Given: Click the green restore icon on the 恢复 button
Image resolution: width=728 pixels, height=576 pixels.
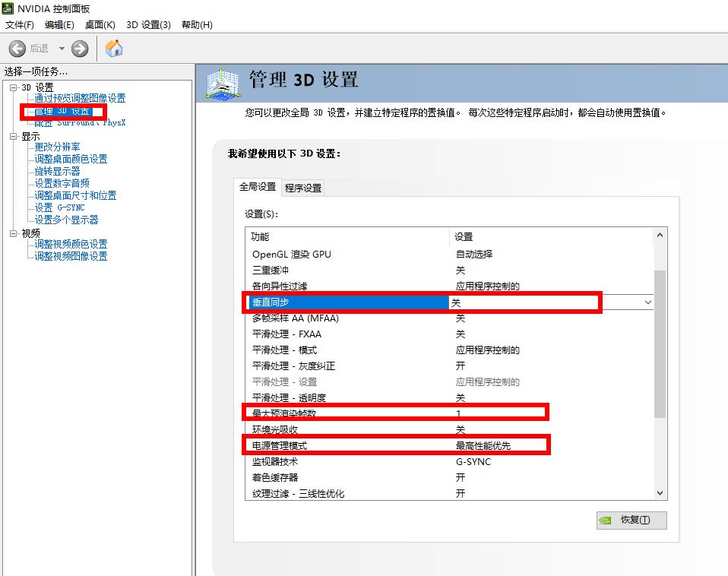Looking at the screenshot, I should pyautogui.click(x=606, y=520).
